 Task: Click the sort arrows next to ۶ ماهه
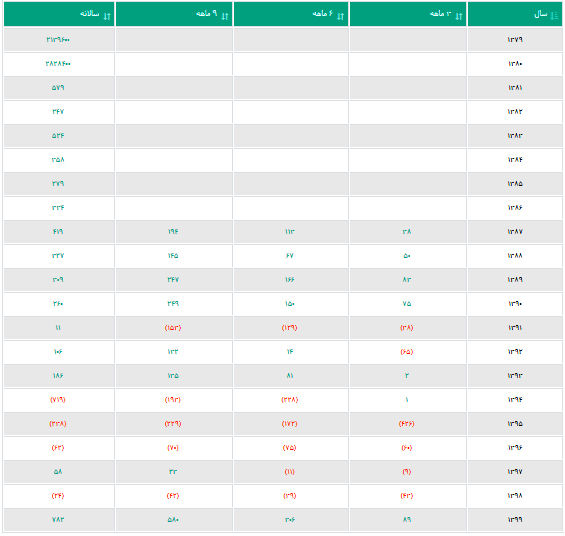[341, 16]
